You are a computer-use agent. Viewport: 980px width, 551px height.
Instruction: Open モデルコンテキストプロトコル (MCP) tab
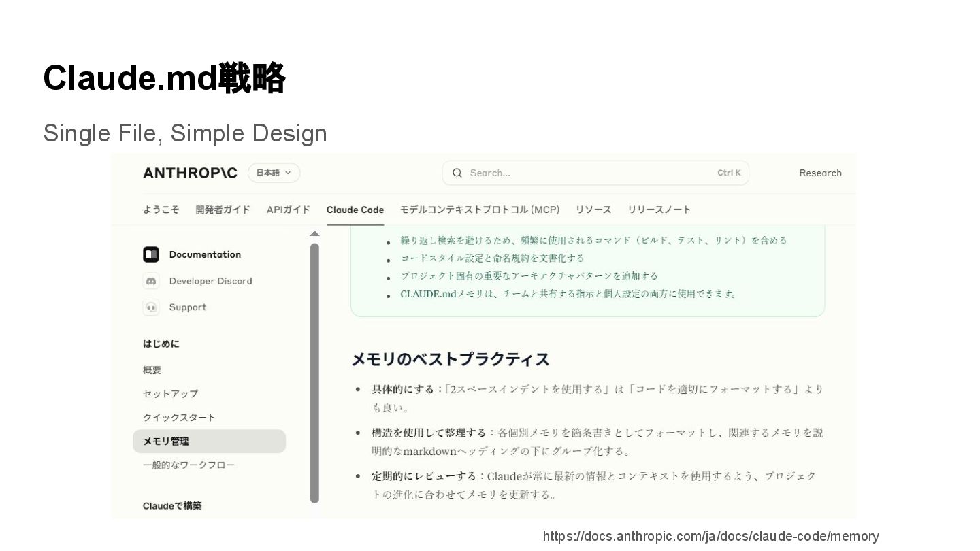(480, 210)
